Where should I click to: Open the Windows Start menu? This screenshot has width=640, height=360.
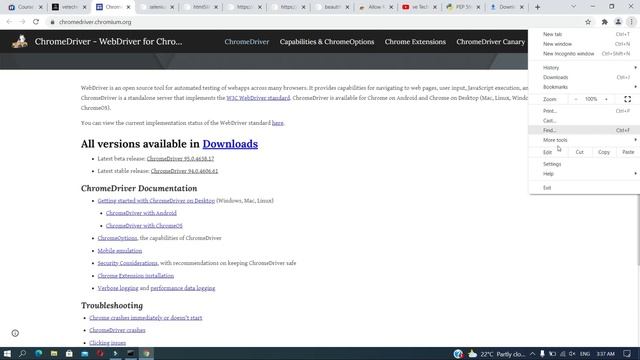point(7,353)
